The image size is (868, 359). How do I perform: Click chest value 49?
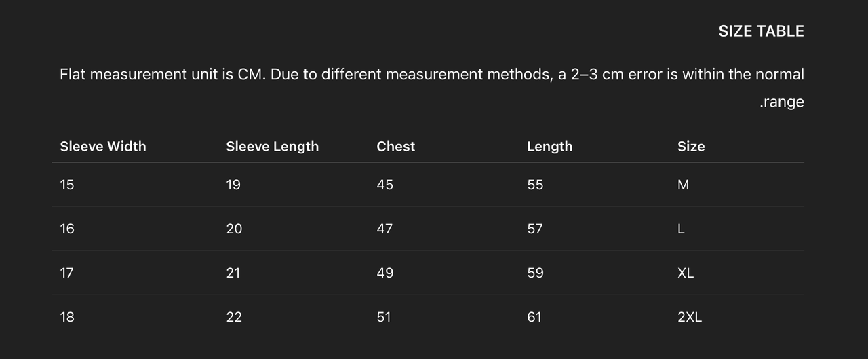tap(384, 273)
